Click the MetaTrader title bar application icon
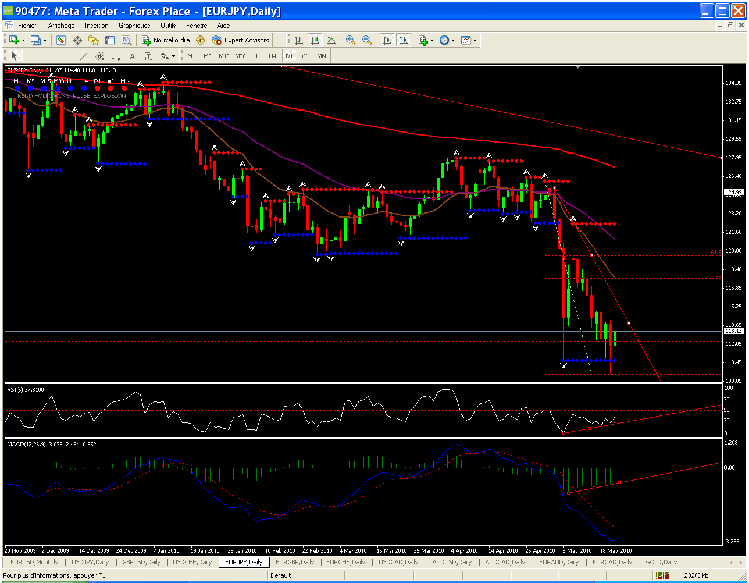Image resolution: width=749 pixels, height=583 pixels. 8,11
